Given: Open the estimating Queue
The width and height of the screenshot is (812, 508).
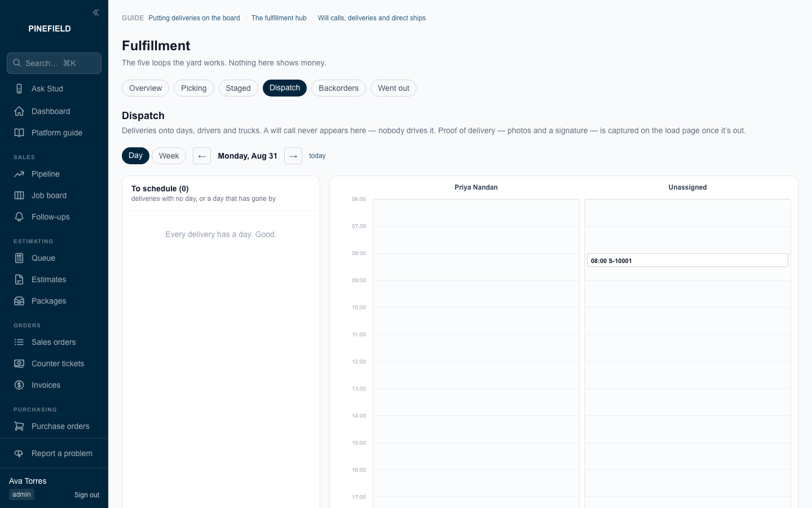Looking at the screenshot, I should pyautogui.click(x=54, y=258).
